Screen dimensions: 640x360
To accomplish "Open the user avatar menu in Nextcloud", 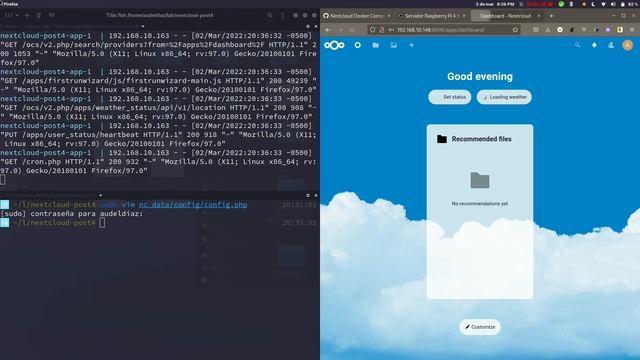I will coord(628,45).
